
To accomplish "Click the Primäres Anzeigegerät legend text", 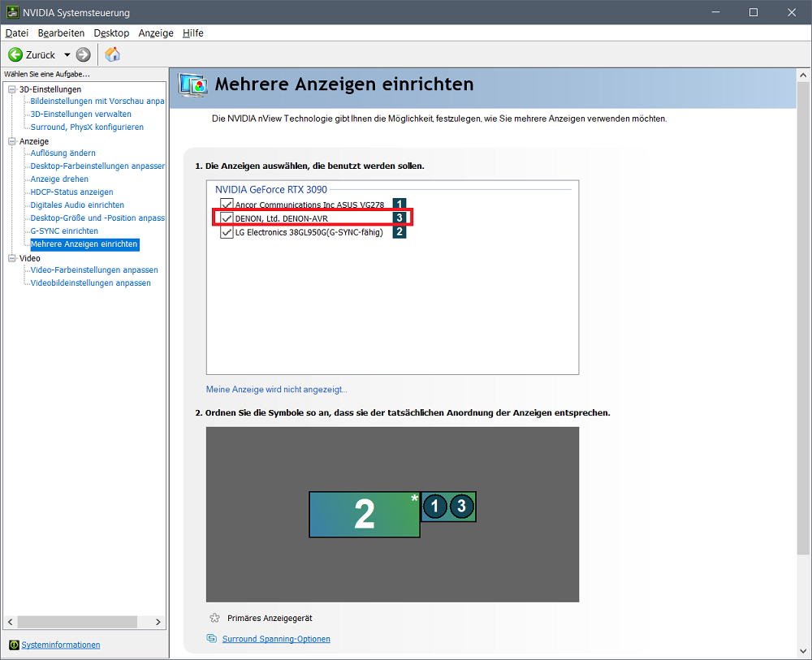I will (x=270, y=618).
